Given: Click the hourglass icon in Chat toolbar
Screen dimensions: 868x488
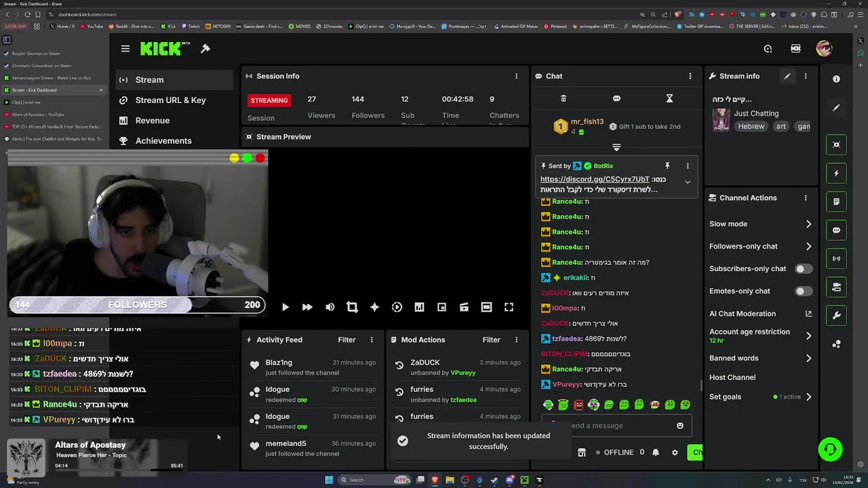Looking at the screenshot, I should pos(669,98).
